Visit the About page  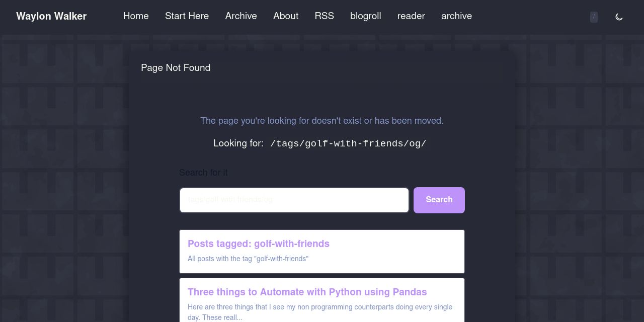click(286, 16)
